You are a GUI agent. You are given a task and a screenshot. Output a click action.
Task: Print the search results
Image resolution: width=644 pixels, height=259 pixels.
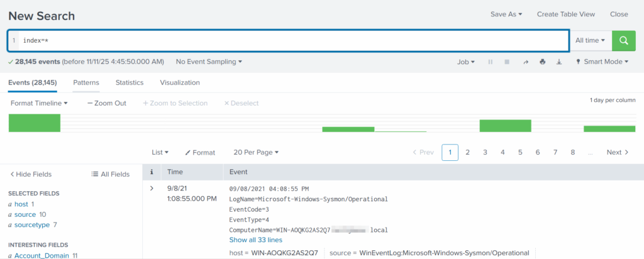[x=543, y=62]
